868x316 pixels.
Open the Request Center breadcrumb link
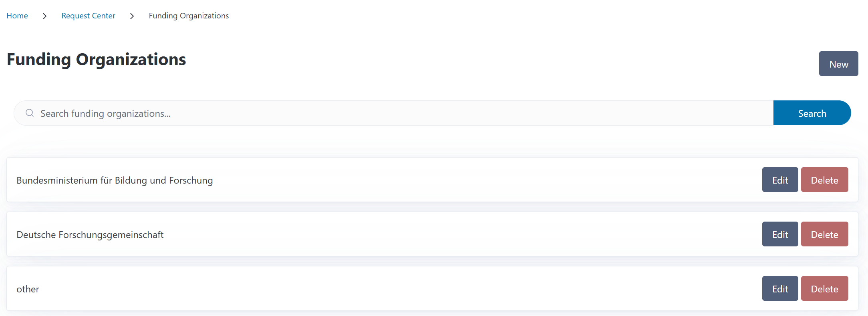(x=88, y=16)
